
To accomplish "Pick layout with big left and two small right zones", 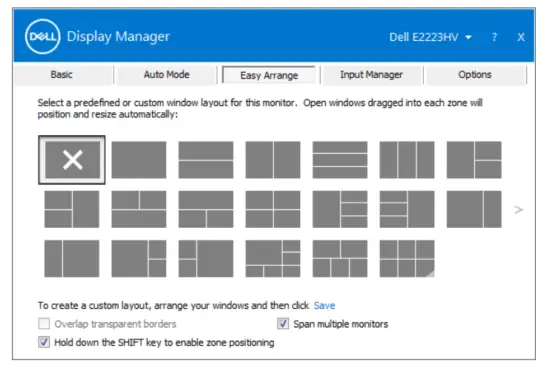I will [x=139, y=259].
